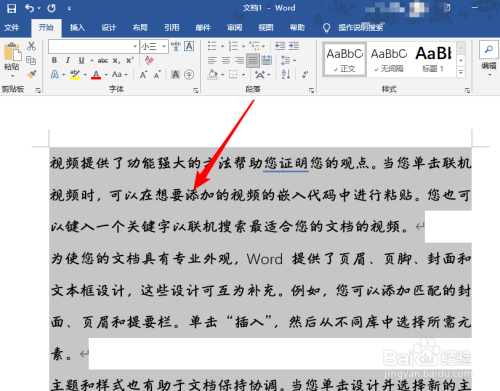The image size is (500, 391).
Task: Apply the 标题 1 style
Action: pyautogui.click(x=433, y=59)
